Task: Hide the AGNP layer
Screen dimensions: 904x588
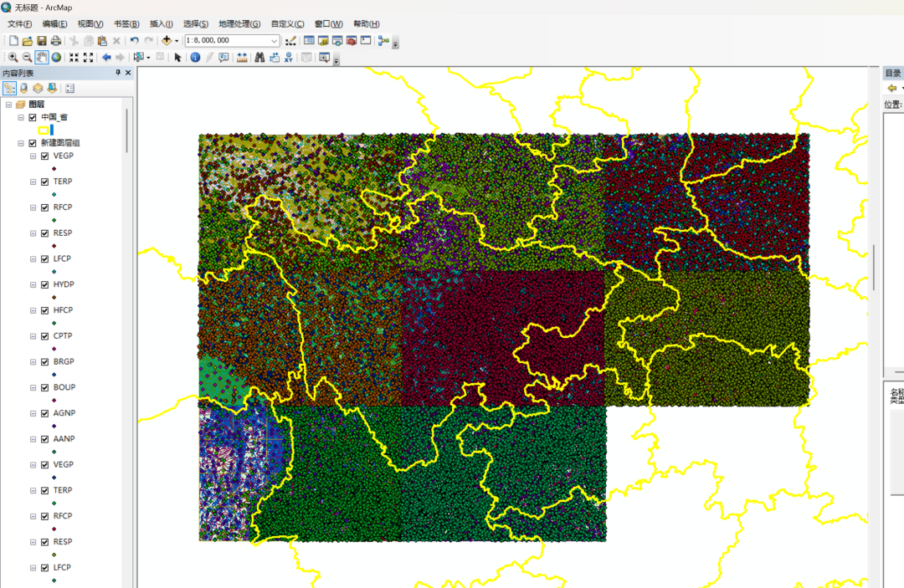Action: pos(45,413)
